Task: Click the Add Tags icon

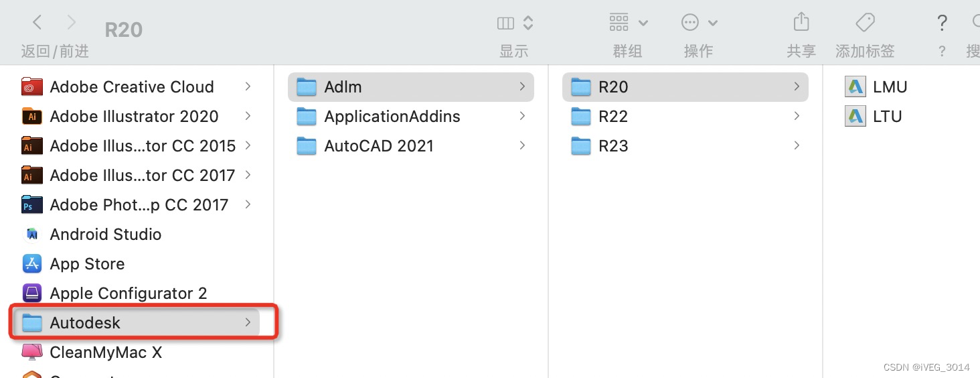Action: tap(865, 23)
